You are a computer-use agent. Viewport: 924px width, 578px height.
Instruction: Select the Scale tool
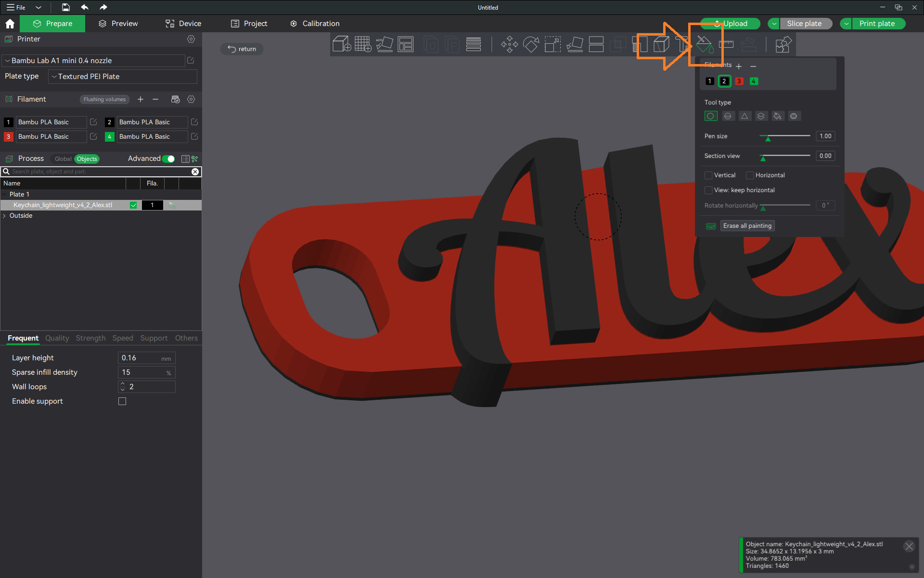pyautogui.click(x=552, y=44)
